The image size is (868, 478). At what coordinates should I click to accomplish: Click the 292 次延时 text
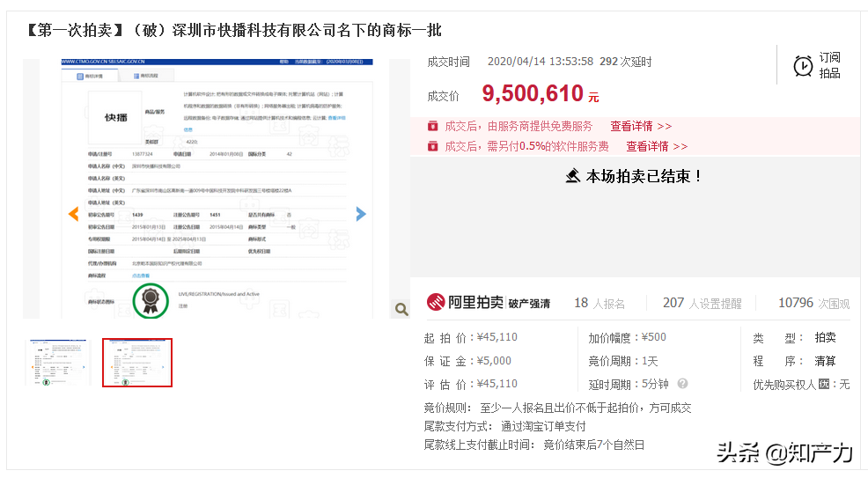pos(626,62)
